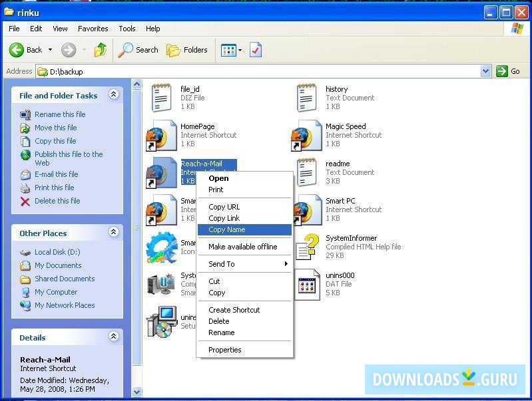Select the history text document icon
The width and height of the screenshot is (532, 401).
tap(306, 98)
